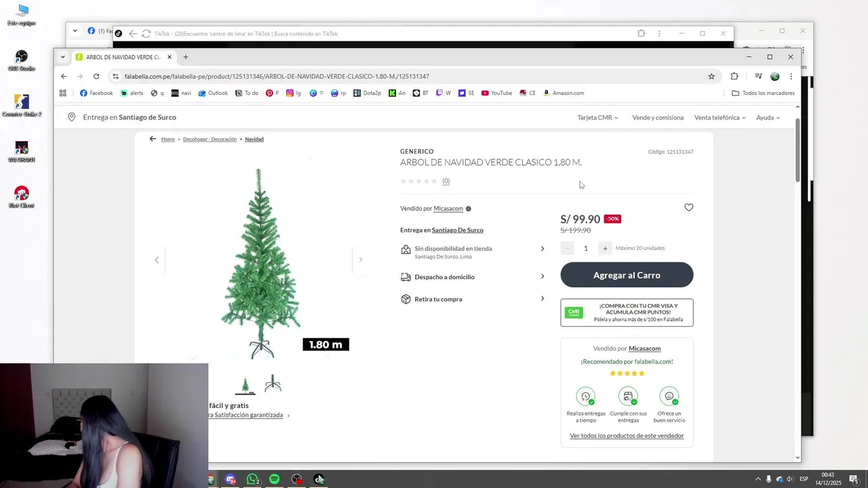Viewport: 868px width, 488px height.
Task: Open the Dota2p bookmark
Action: tap(367, 93)
